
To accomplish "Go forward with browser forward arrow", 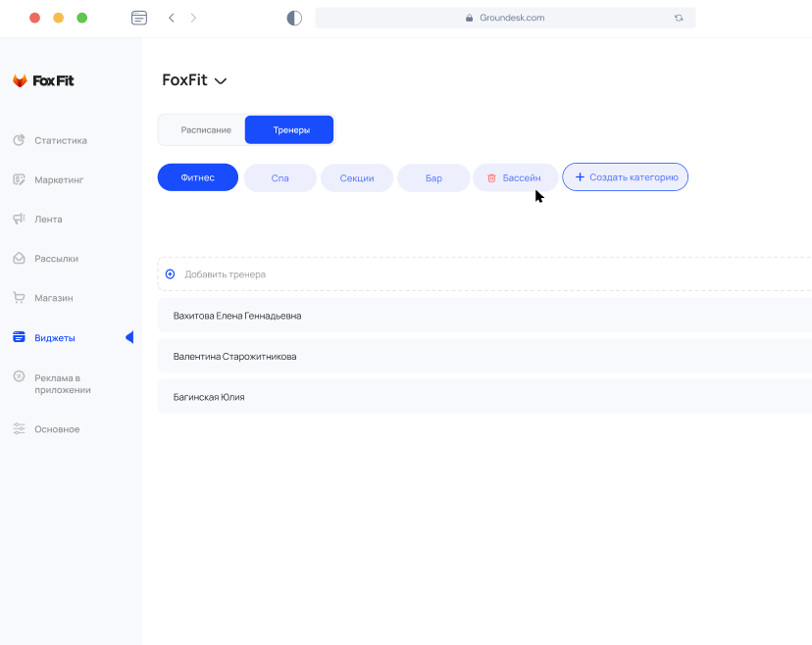I will click(x=193, y=18).
